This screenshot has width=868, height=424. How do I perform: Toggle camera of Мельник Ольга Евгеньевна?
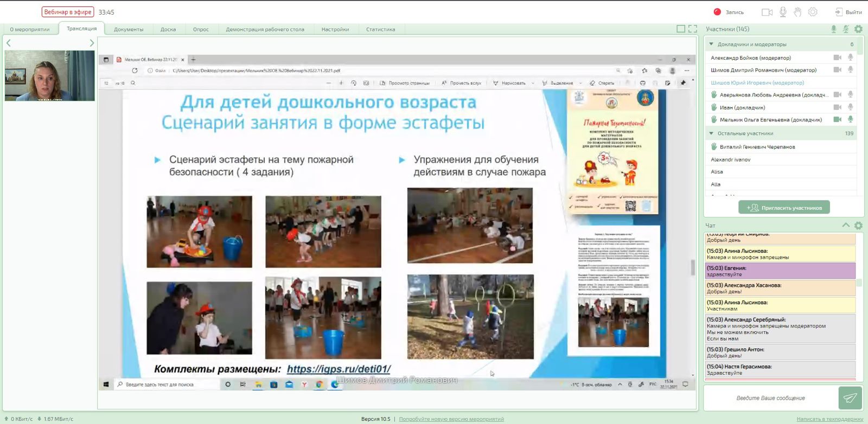coord(838,119)
